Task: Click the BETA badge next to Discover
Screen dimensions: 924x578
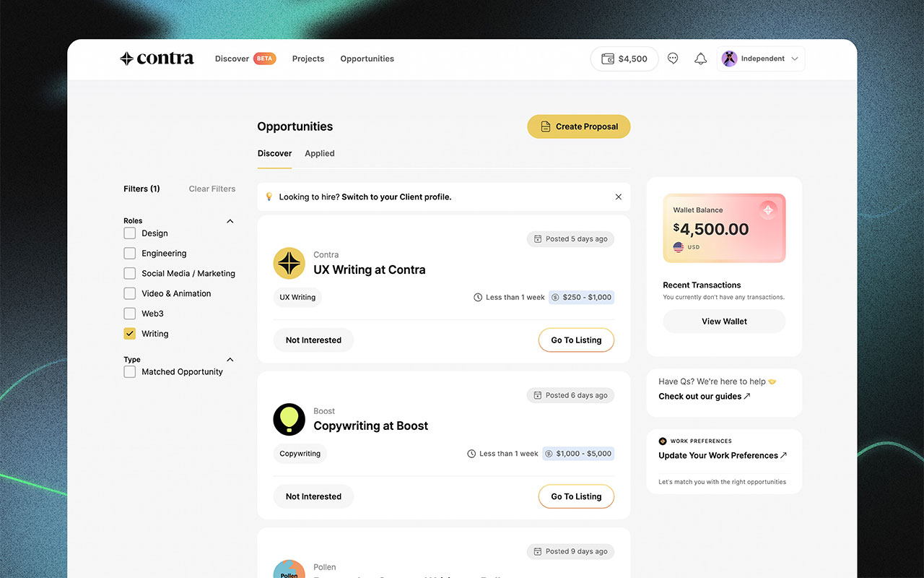Action: [264, 59]
